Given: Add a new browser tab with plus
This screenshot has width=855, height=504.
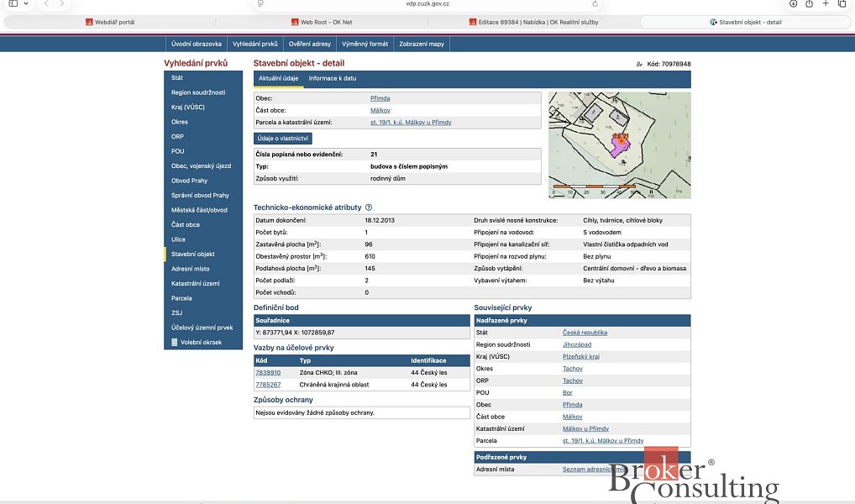Looking at the screenshot, I should click(x=826, y=3).
